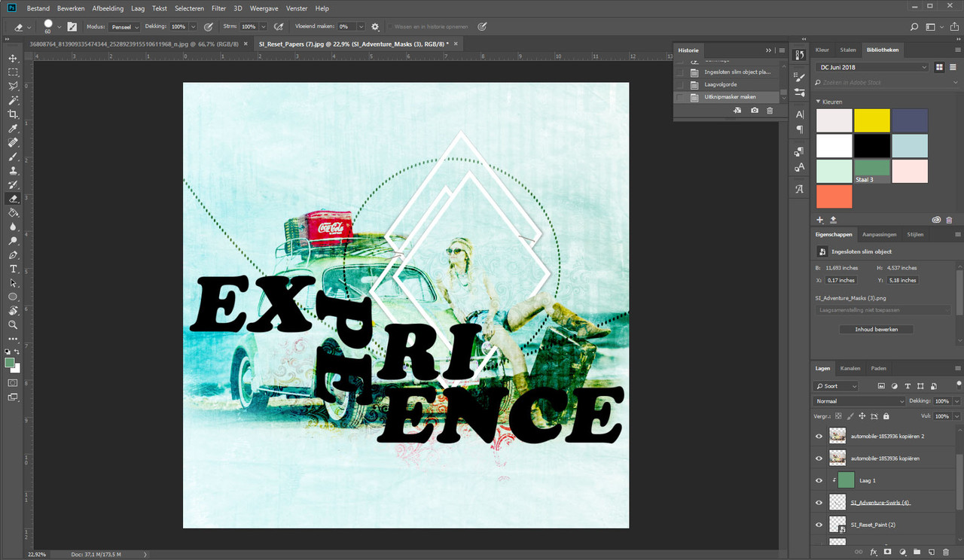Hide the SI_Reset_Paint (2) layer
Viewport: 964px width, 560px height.
(819, 525)
